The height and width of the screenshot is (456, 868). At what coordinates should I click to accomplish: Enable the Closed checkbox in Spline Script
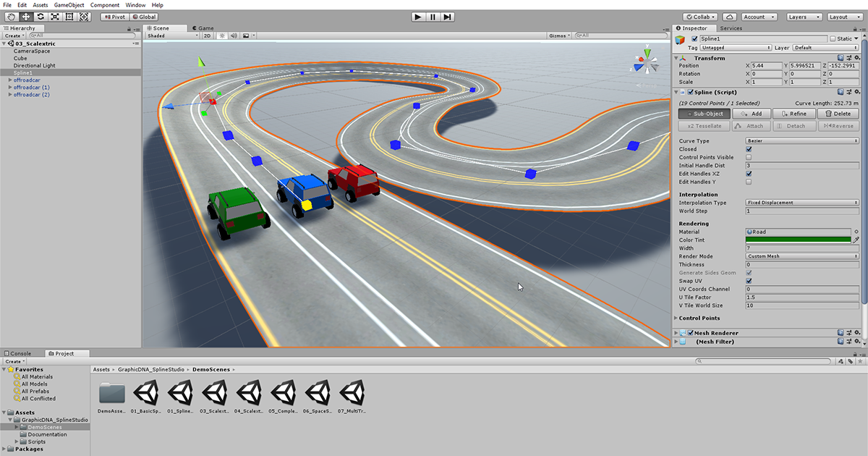tap(749, 149)
